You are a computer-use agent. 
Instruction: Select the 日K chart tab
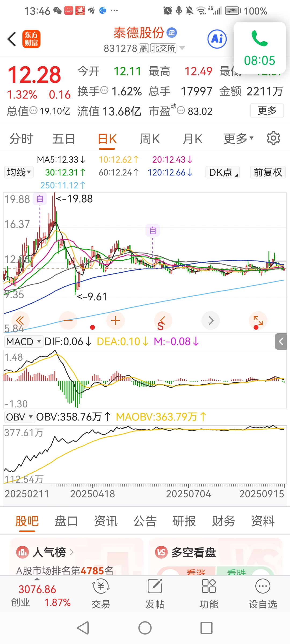tap(107, 139)
